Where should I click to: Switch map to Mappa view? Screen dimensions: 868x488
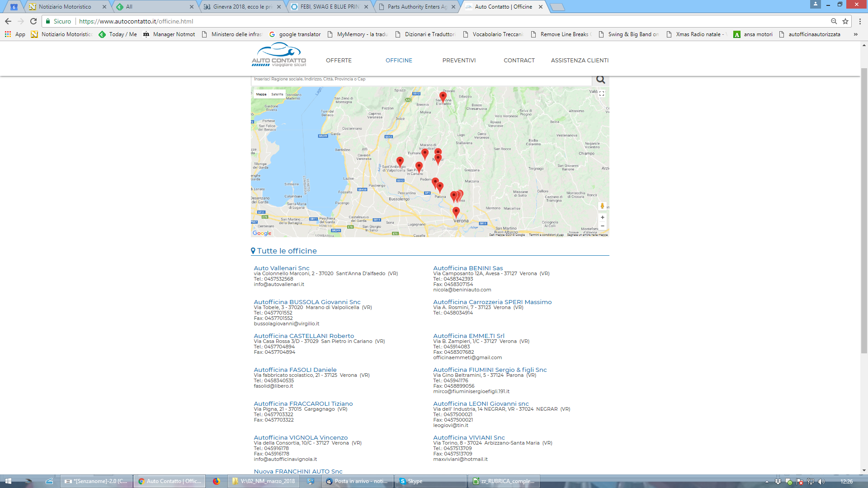[261, 94]
